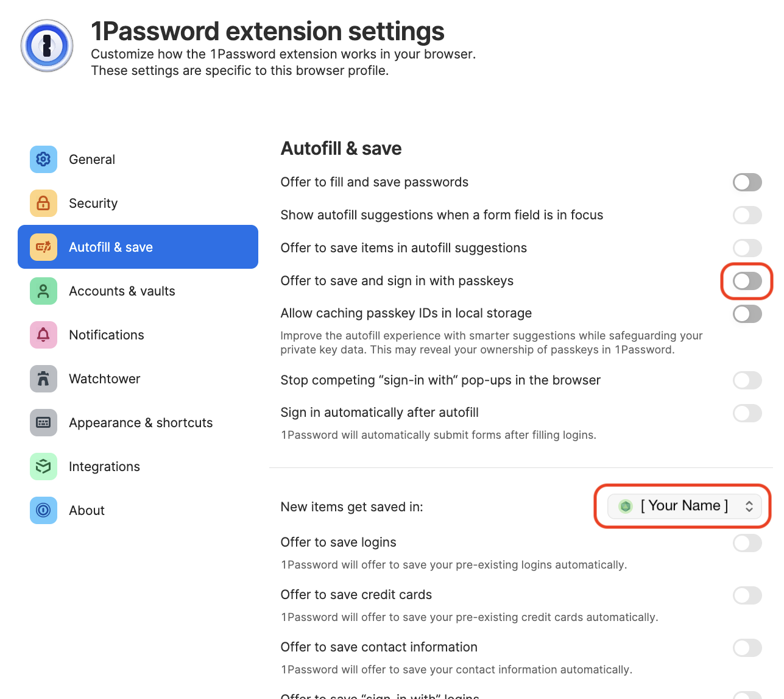Image resolution: width=784 pixels, height=699 pixels.
Task: Click the General settings gear icon
Action: click(43, 159)
